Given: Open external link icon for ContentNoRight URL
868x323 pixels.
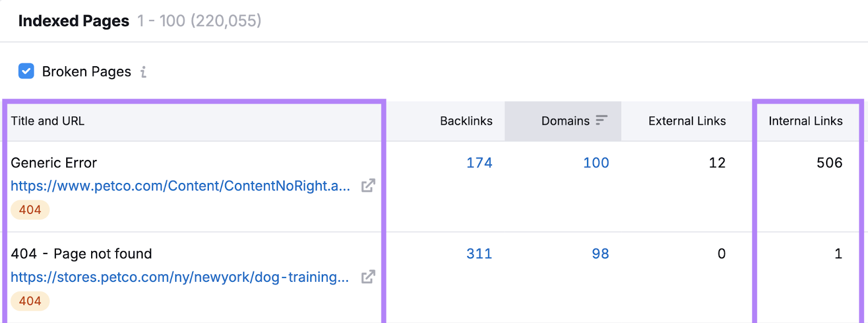Looking at the screenshot, I should coord(368,186).
